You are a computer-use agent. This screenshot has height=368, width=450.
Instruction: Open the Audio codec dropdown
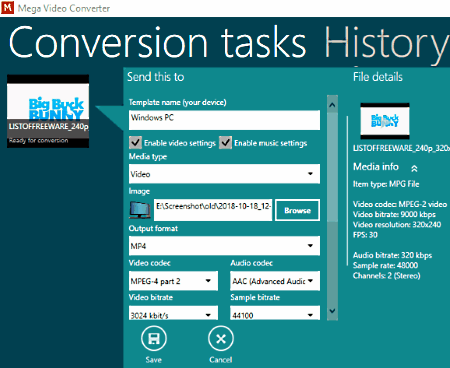coord(275,281)
